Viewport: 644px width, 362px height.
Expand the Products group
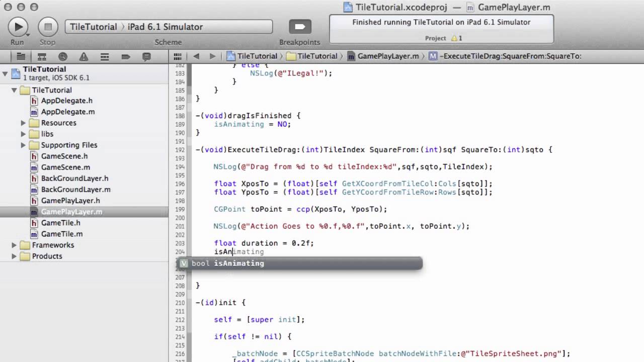[14, 256]
